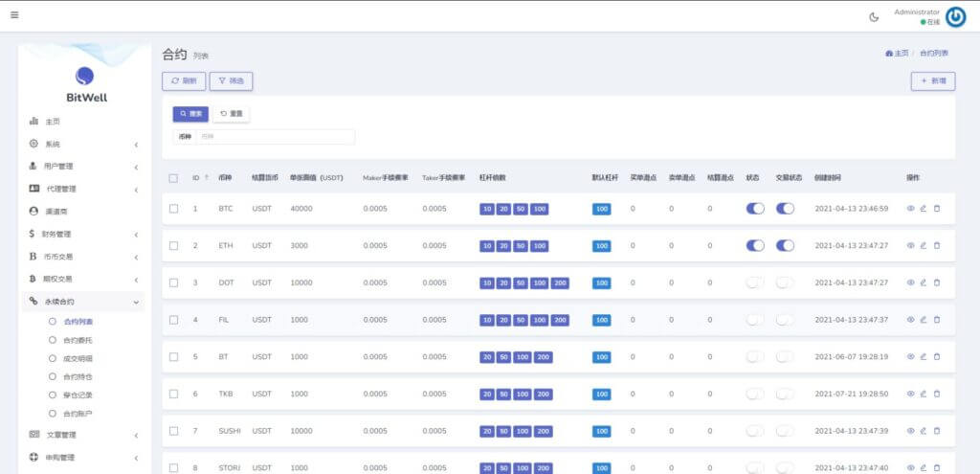980x474 pixels.
Task: Click the blue 搜索 search button
Action: pos(190,114)
